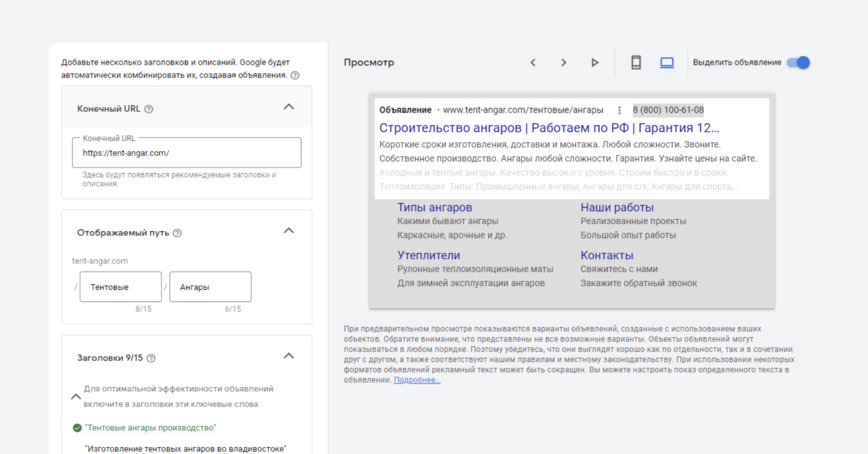868x454 pixels.
Task: Open help icon next to Отображаемый путь
Action: point(177,233)
